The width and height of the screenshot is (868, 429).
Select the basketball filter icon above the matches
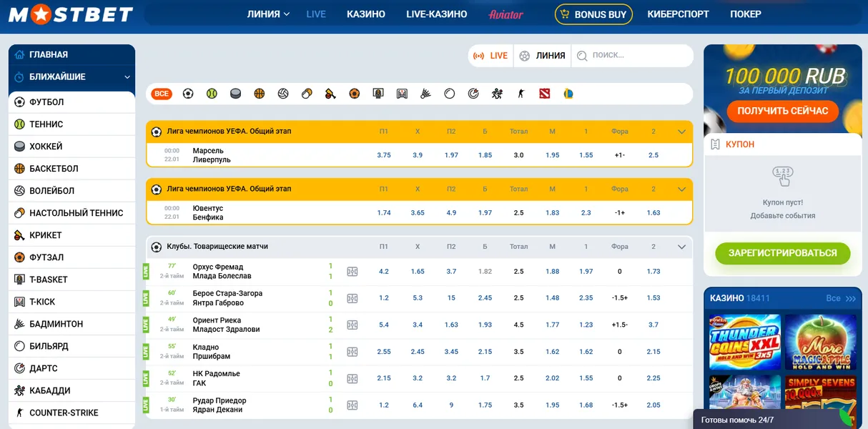pyautogui.click(x=260, y=93)
